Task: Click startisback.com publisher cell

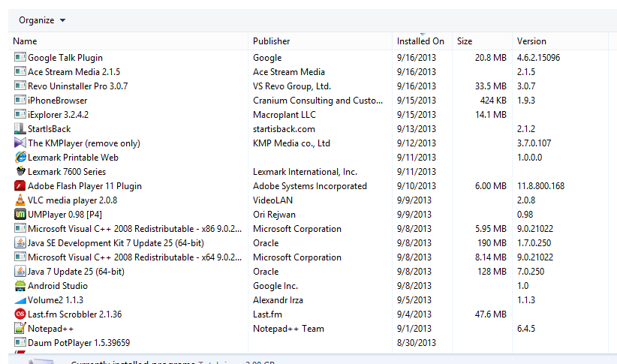Action: coord(284,128)
